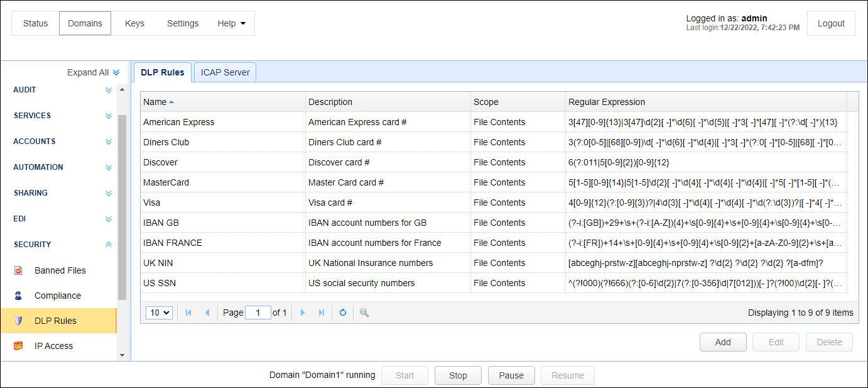The width and height of the screenshot is (868, 388).
Task: Sort by the Scope column header
Action: [518, 102]
